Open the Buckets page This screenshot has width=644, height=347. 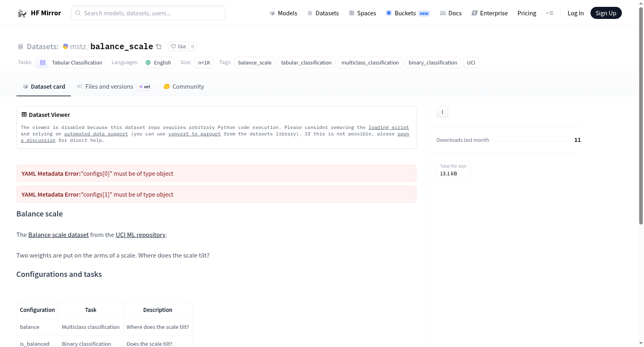[408, 13]
